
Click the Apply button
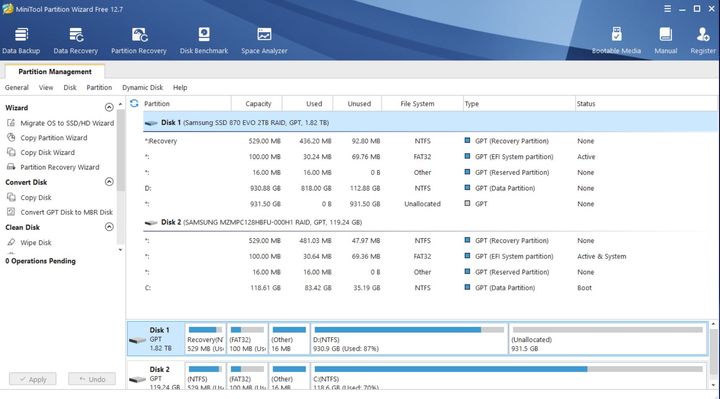coord(33,379)
